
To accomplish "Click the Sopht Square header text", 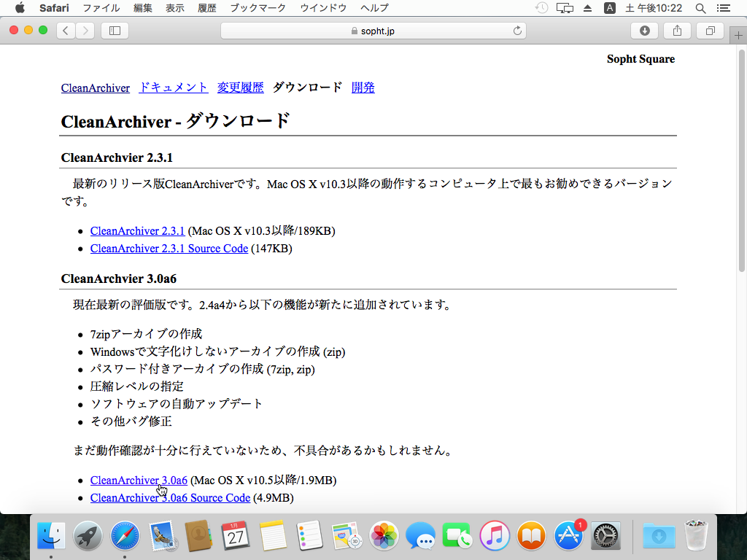I will pyautogui.click(x=640, y=59).
